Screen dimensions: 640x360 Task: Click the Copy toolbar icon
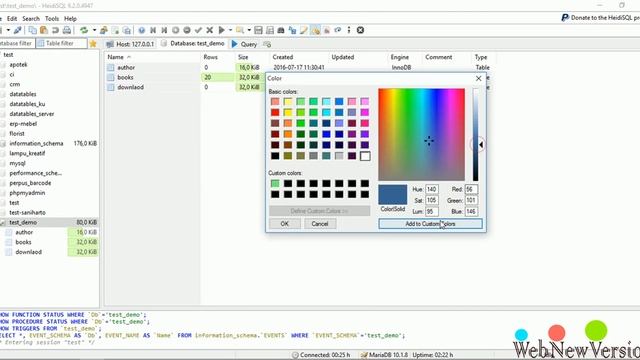32,30
